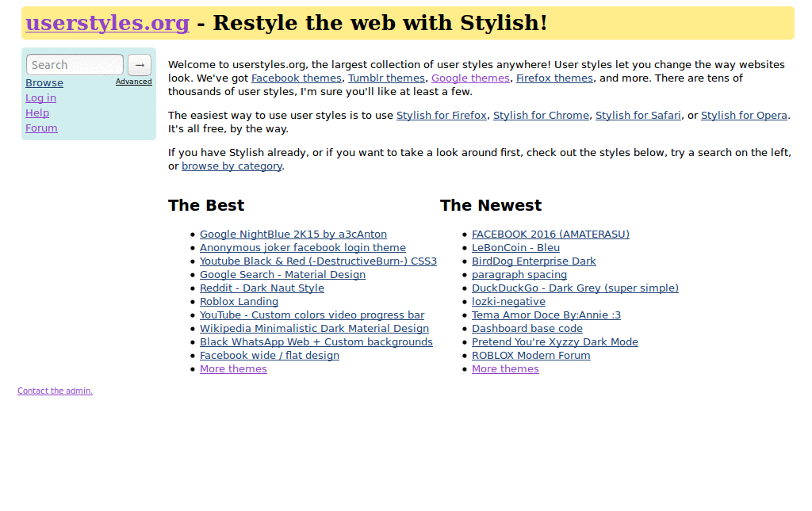Open the Browse page

[44, 82]
